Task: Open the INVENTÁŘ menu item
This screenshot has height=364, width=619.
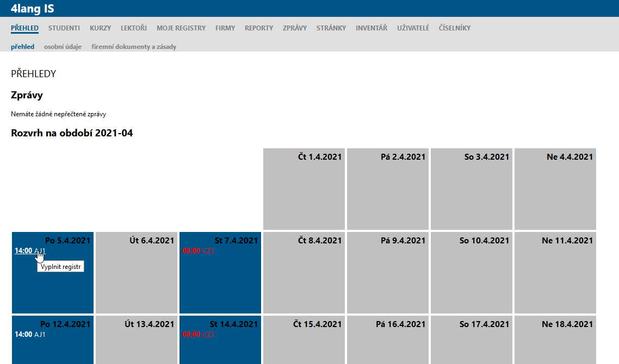Action: [x=372, y=28]
